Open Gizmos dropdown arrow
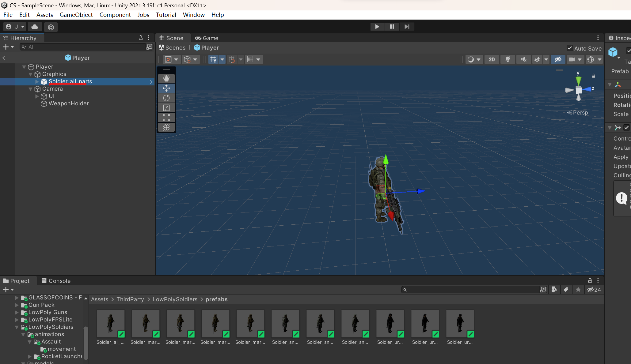 pyautogui.click(x=599, y=59)
